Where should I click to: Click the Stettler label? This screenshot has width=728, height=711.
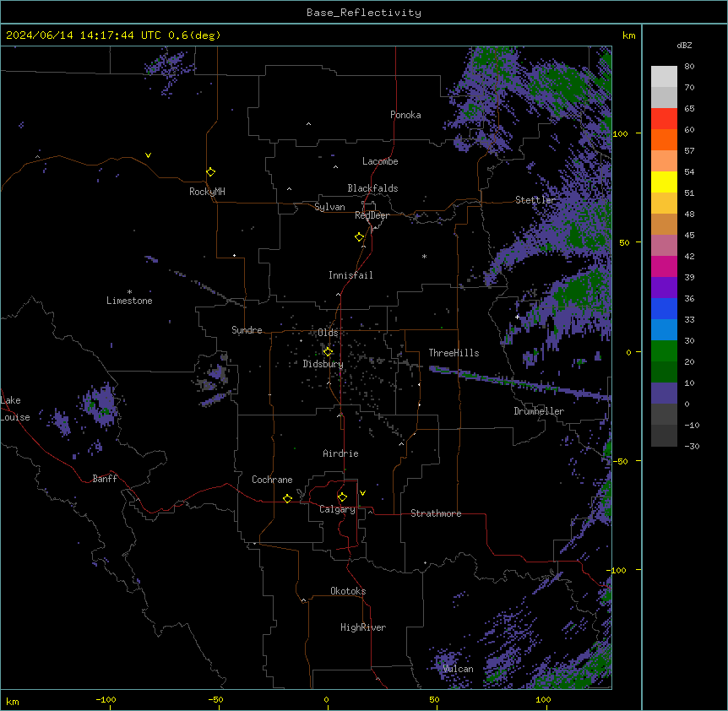tap(535, 200)
